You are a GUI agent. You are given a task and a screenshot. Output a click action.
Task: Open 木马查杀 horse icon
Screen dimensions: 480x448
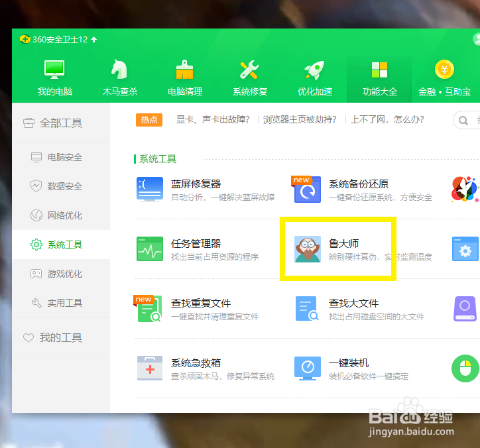[119, 69]
